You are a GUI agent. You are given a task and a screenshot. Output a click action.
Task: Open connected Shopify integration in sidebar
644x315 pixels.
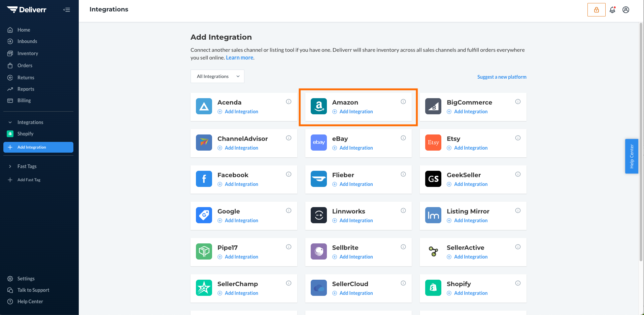click(x=25, y=134)
